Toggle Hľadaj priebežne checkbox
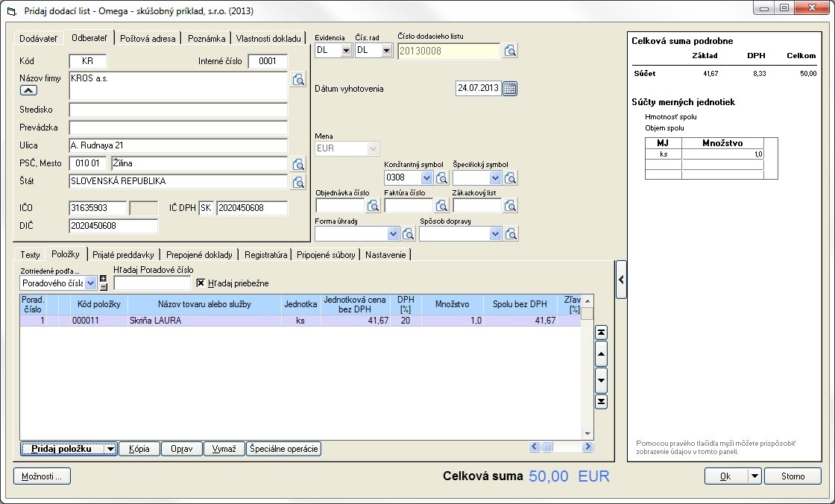The height and width of the screenshot is (504, 835). [x=201, y=283]
